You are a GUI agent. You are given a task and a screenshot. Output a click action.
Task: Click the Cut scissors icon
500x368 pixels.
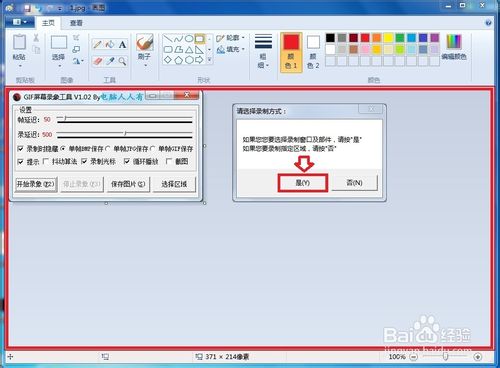point(36,38)
